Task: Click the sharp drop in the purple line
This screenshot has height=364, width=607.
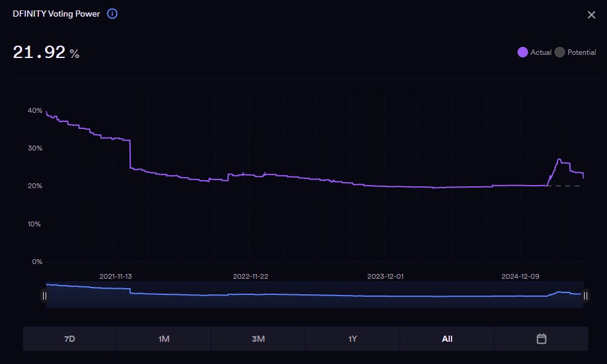Action: click(130, 154)
